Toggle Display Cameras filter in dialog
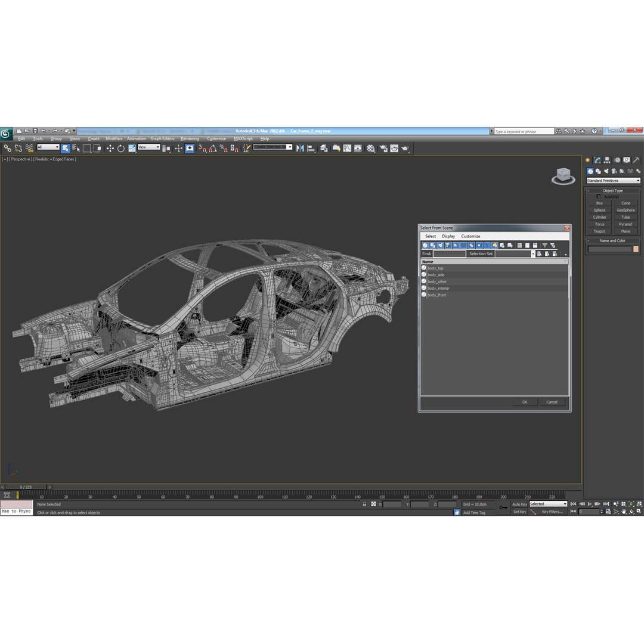644x644 pixels. coord(448,245)
